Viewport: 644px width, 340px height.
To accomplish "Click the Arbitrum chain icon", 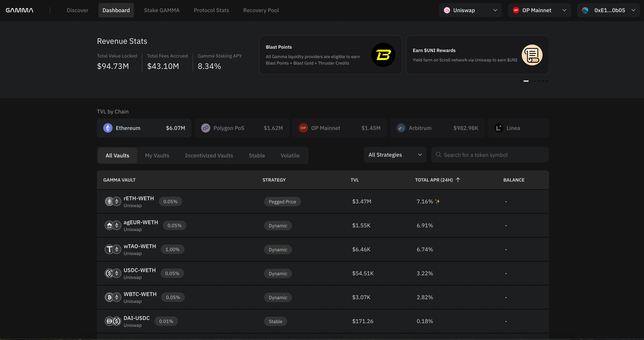I will point(401,128).
